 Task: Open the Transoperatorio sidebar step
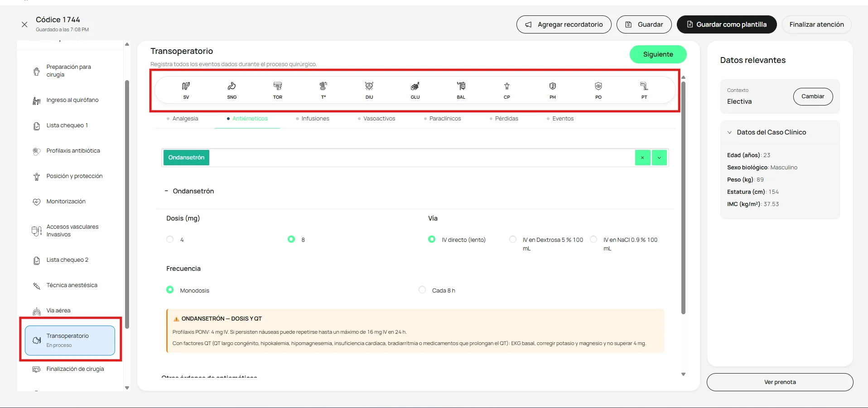(x=70, y=341)
